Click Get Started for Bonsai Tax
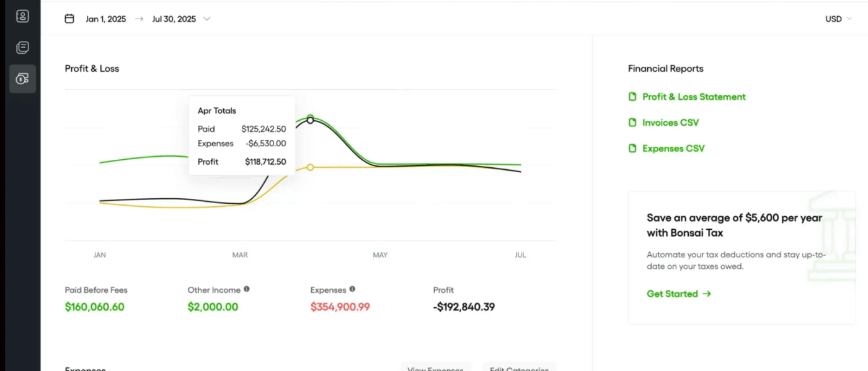This screenshot has height=371, width=868. (x=678, y=294)
